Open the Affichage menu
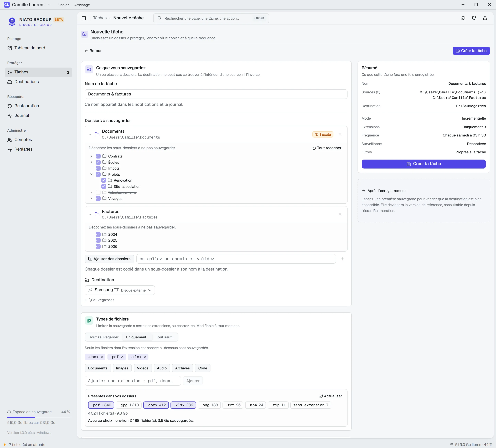Screen dimensions: 496x448 pyautogui.click(x=82, y=5)
